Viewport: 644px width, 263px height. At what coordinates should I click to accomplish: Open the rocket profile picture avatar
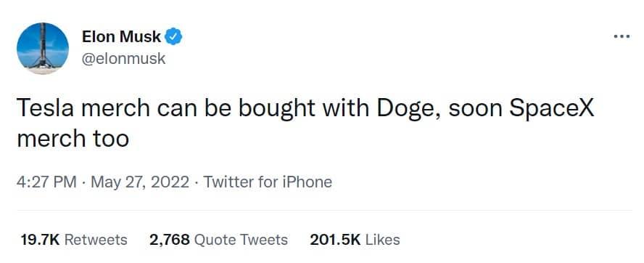(x=43, y=49)
